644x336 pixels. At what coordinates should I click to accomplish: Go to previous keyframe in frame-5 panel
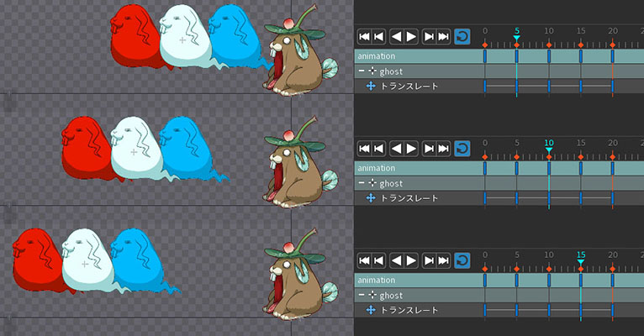(378, 36)
